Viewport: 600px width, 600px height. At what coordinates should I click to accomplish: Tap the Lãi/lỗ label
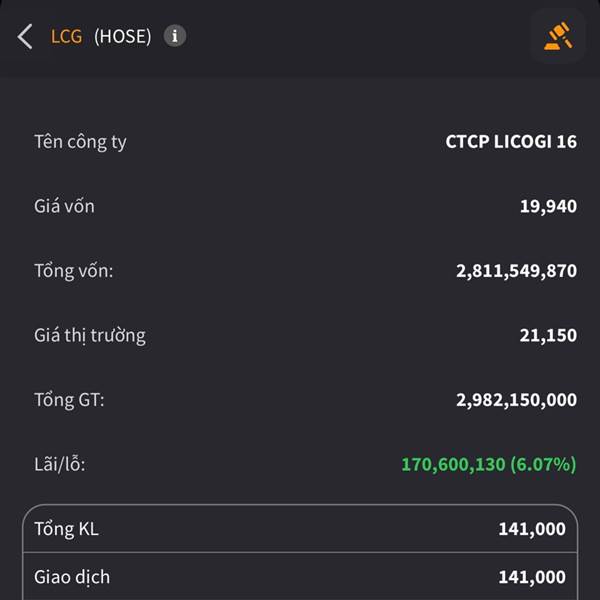[60, 465]
